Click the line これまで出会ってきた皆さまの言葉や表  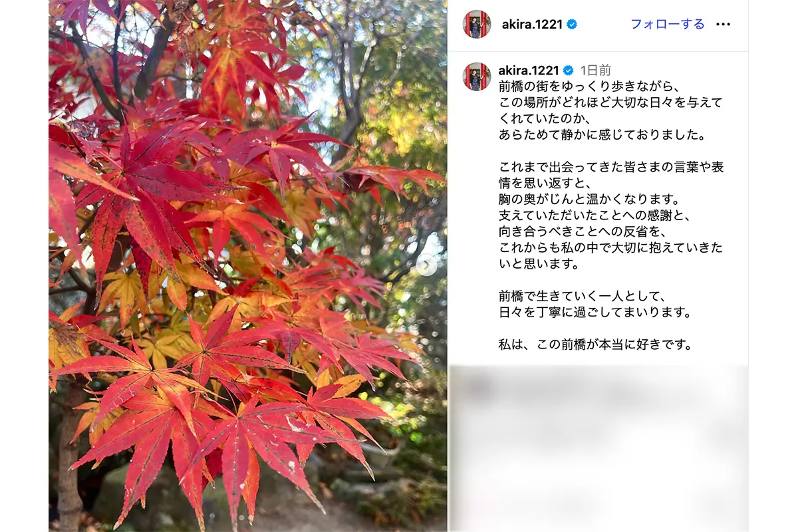[x=611, y=167]
